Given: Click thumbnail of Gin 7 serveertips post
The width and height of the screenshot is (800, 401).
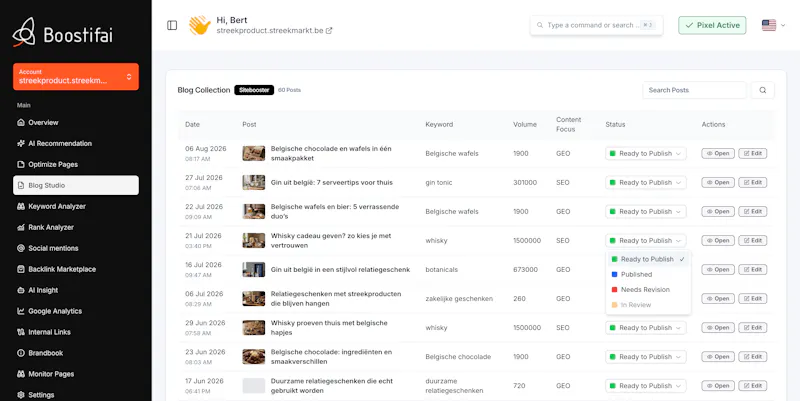Looking at the screenshot, I should (x=254, y=183).
